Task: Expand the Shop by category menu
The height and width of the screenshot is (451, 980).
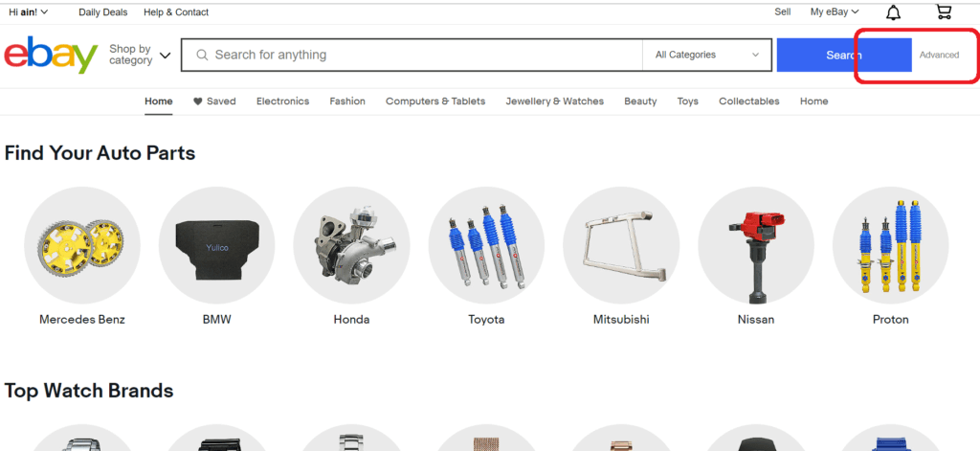Action: (x=140, y=55)
